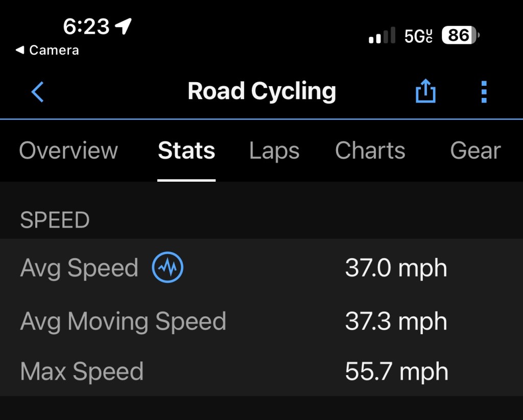Open the three-dot more options menu
The image size is (523, 420).
point(484,92)
